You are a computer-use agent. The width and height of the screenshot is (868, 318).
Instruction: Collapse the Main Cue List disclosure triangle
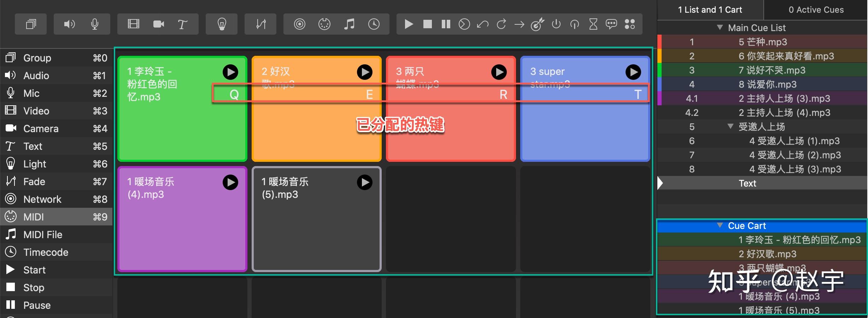point(720,27)
